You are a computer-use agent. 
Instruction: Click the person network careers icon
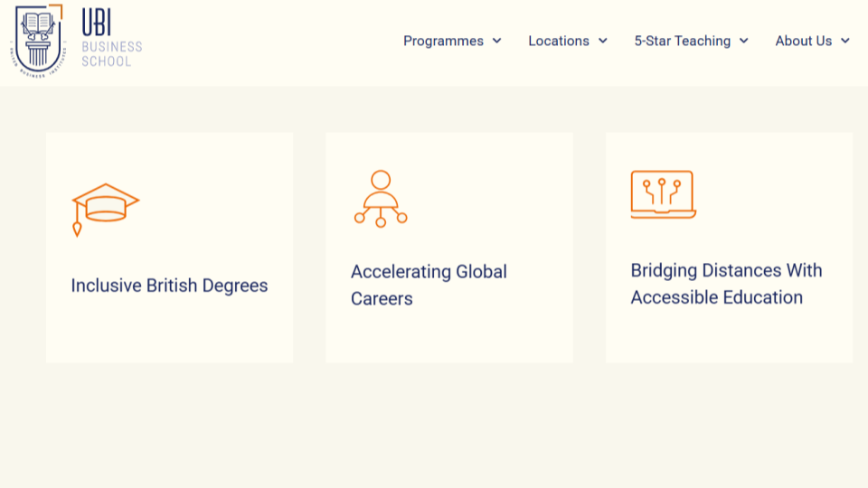coord(381,199)
